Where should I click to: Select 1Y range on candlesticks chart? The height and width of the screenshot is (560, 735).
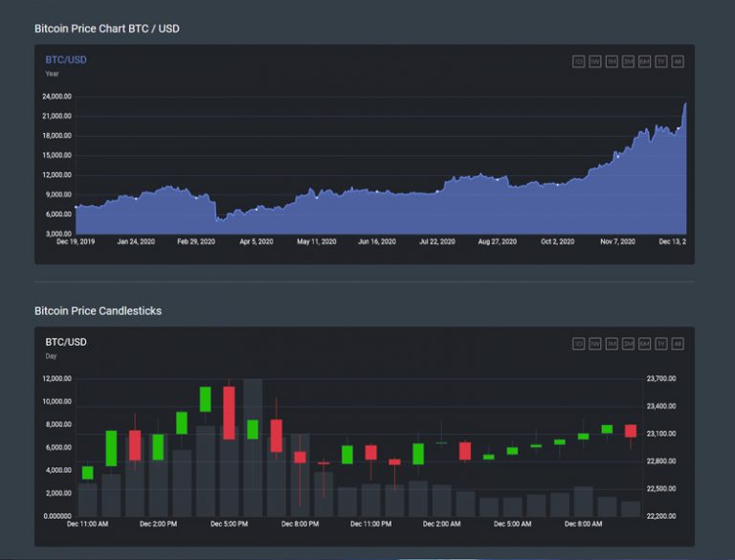pos(661,344)
